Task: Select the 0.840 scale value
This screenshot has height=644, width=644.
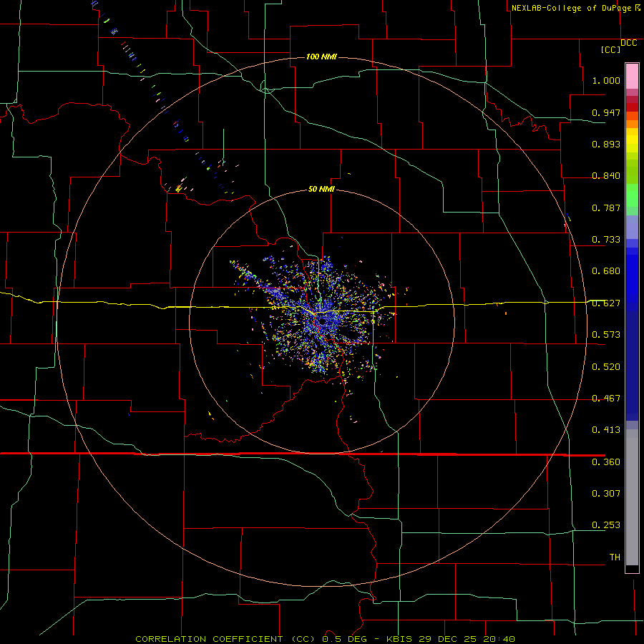Action: tap(606, 176)
